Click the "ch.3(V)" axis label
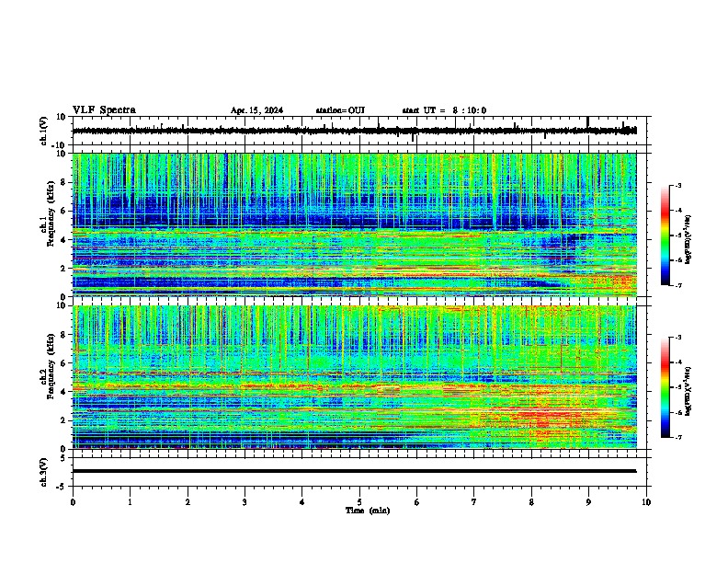728x563 pixels. pyautogui.click(x=44, y=472)
